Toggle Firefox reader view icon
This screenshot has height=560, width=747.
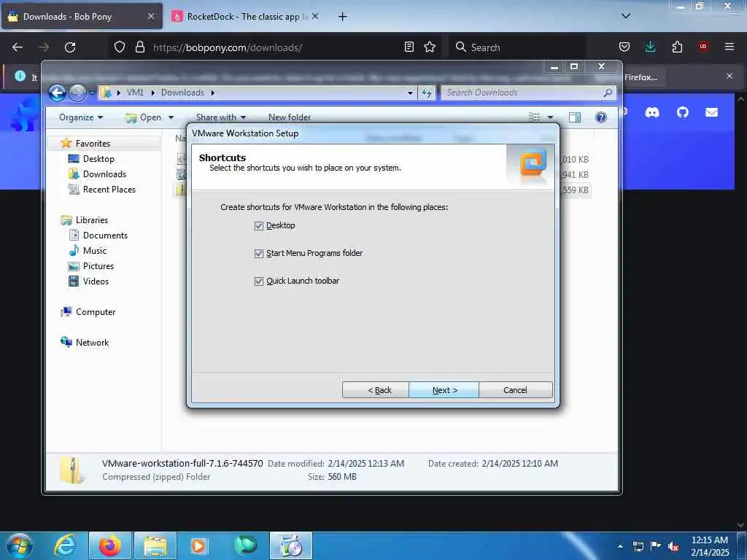click(409, 47)
